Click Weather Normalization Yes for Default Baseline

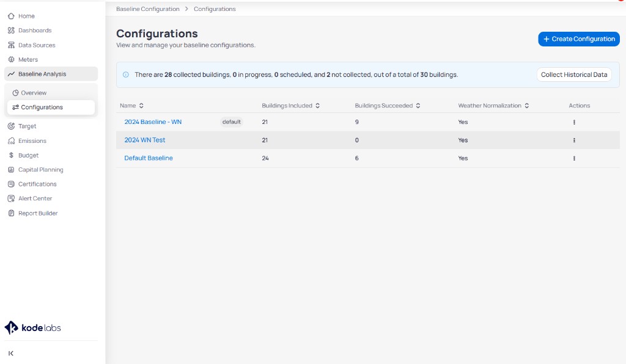click(463, 158)
